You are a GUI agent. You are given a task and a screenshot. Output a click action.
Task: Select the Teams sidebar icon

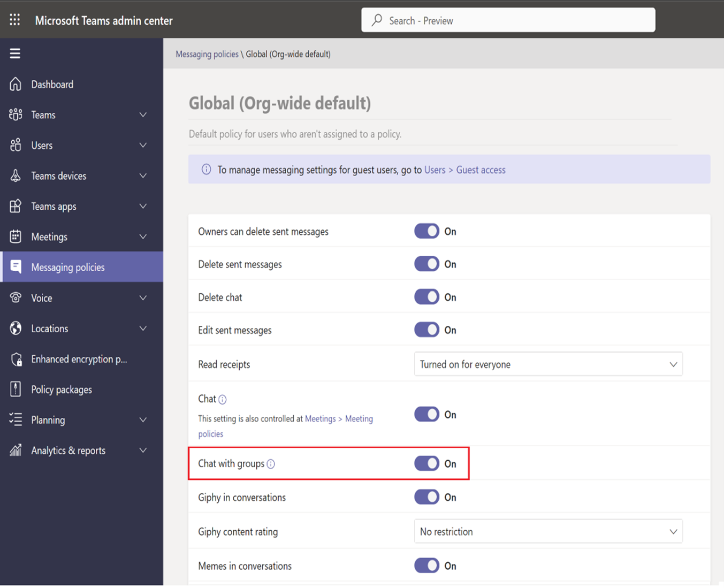click(x=16, y=114)
